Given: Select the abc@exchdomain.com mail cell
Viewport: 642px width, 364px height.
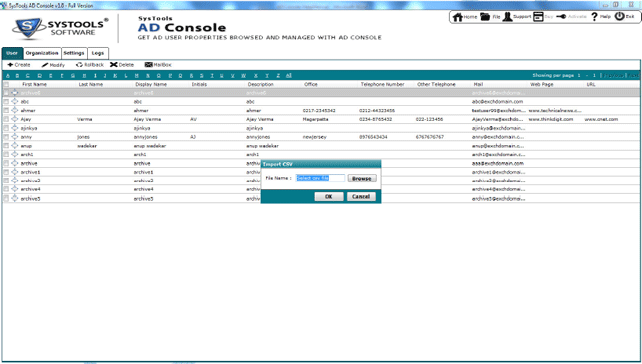Looking at the screenshot, I should pos(497,102).
